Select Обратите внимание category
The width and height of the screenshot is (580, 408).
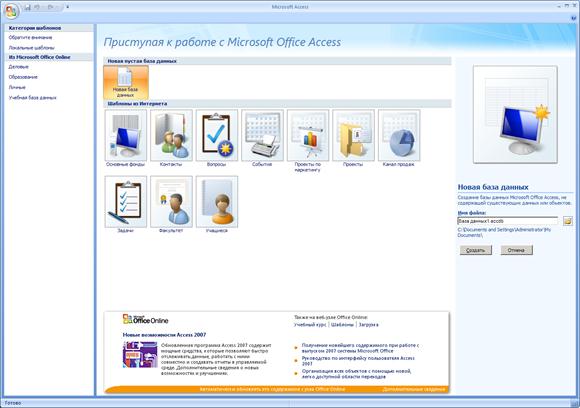click(x=30, y=38)
